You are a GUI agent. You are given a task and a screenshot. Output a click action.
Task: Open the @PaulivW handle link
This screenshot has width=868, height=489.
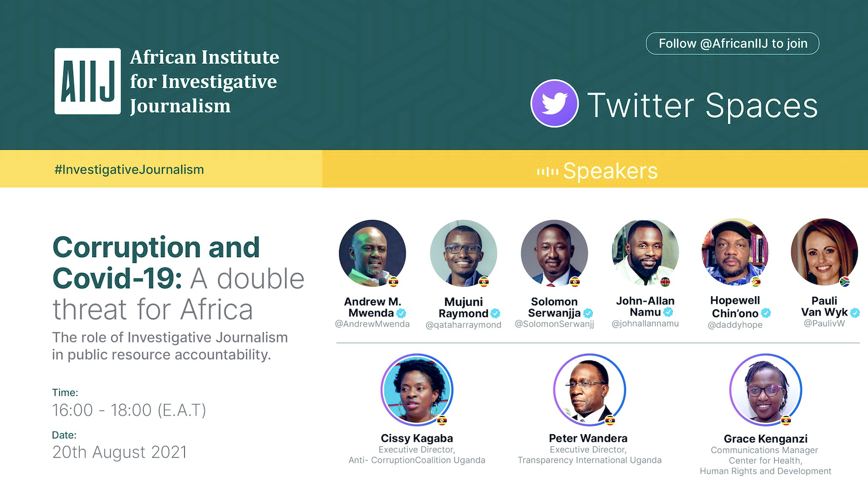pos(824,323)
